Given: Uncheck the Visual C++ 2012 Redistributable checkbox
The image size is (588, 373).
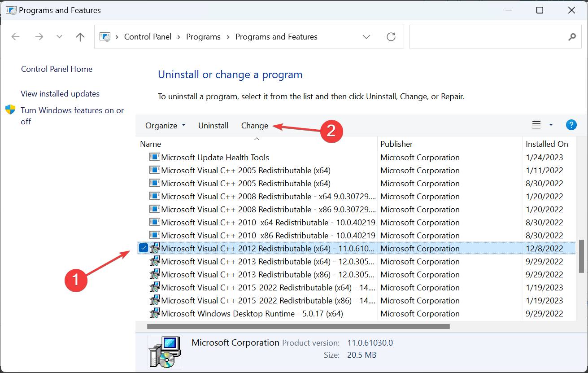Looking at the screenshot, I should click(x=144, y=248).
